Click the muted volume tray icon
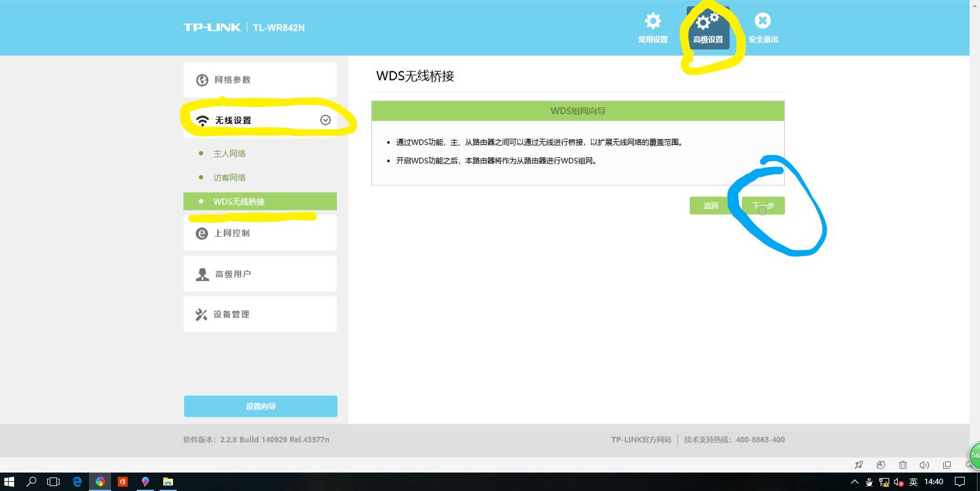Image resolution: width=980 pixels, height=491 pixels. click(899, 482)
